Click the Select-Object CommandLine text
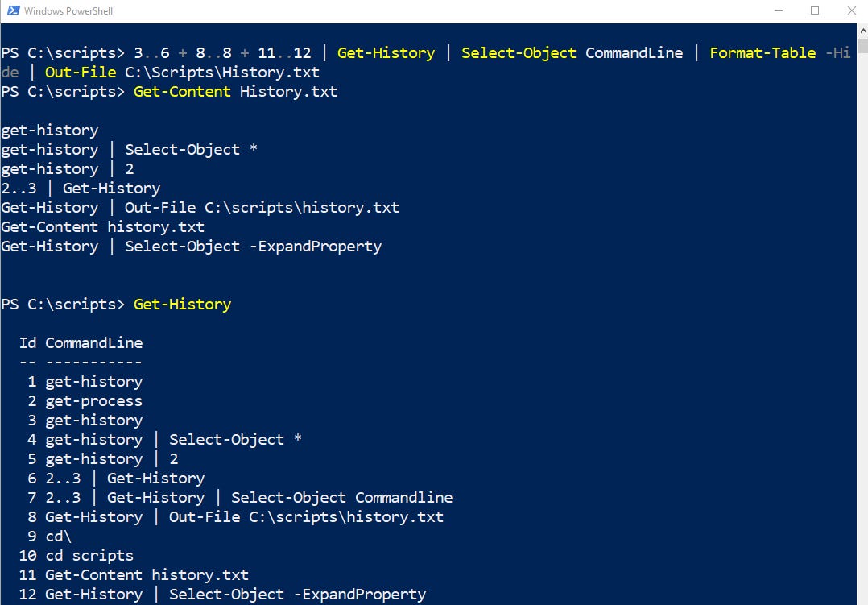 click(x=519, y=52)
